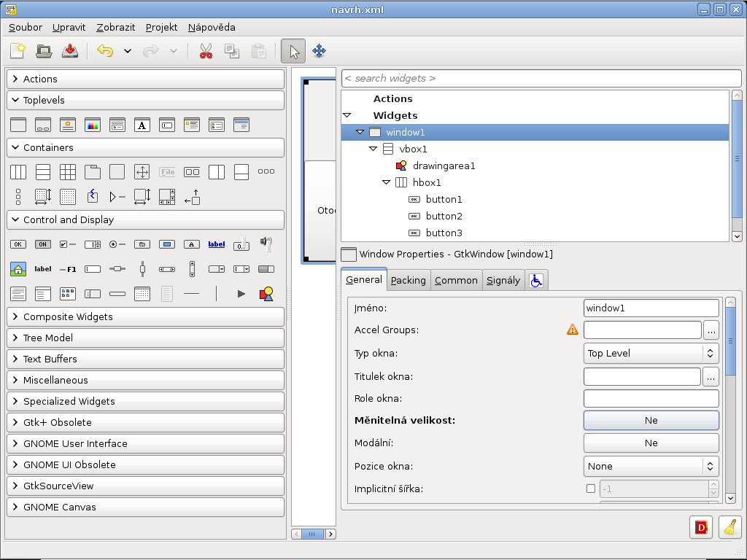Viewport: 747px width, 560px height.
Task: Pick the Window toplevel in the palette
Action: coord(18,125)
